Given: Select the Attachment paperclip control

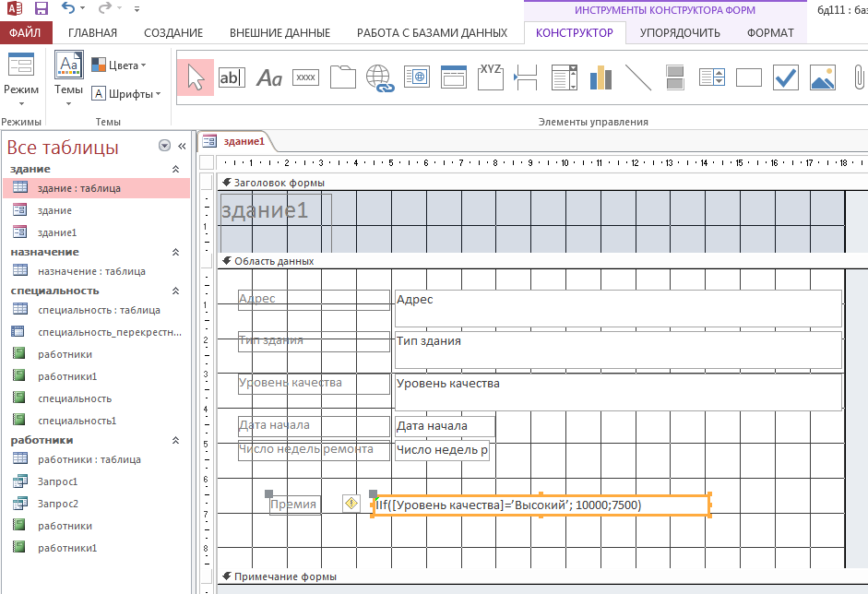Looking at the screenshot, I should pyautogui.click(x=859, y=77).
